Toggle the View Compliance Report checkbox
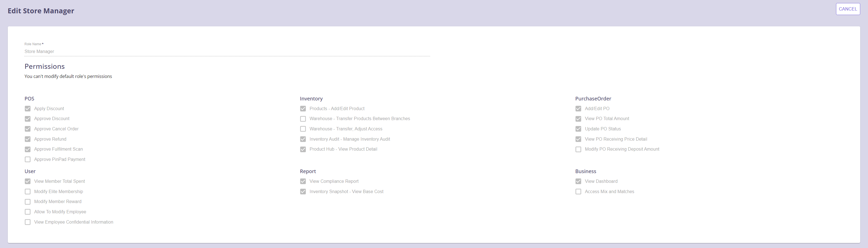868x248 pixels. tap(303, 181)
